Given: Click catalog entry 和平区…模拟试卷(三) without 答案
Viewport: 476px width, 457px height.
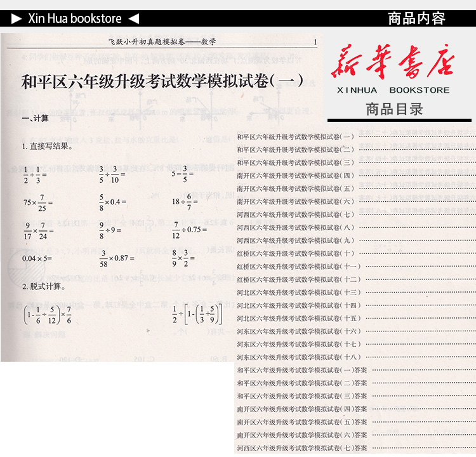Looking at the screenshot, I should [295, 162].
